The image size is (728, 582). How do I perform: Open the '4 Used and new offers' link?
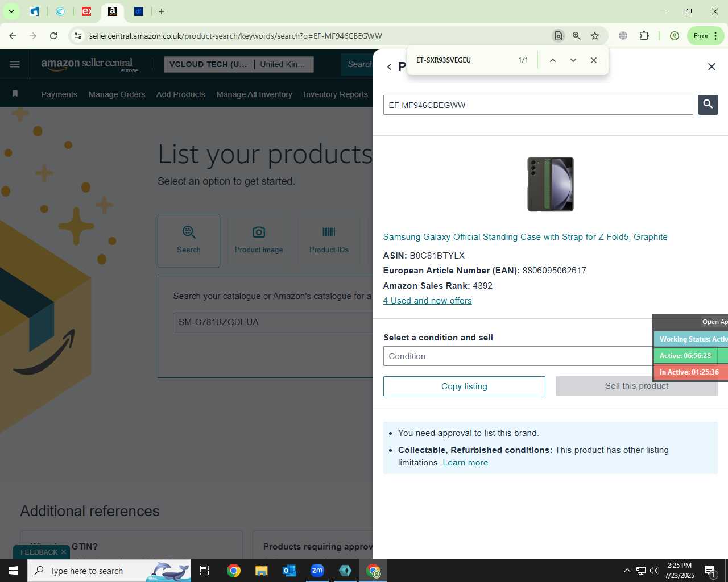[427, 301]
